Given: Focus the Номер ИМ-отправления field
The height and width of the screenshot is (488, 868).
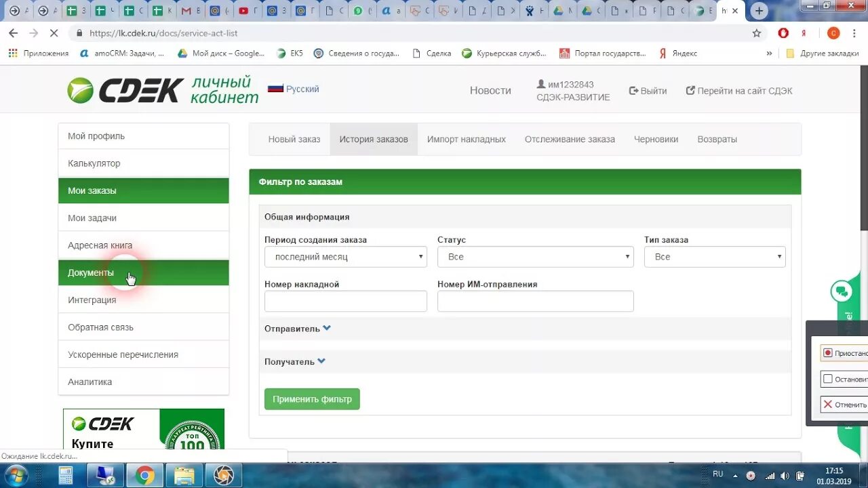Looking at the screenshot, I should coord(536,301).
